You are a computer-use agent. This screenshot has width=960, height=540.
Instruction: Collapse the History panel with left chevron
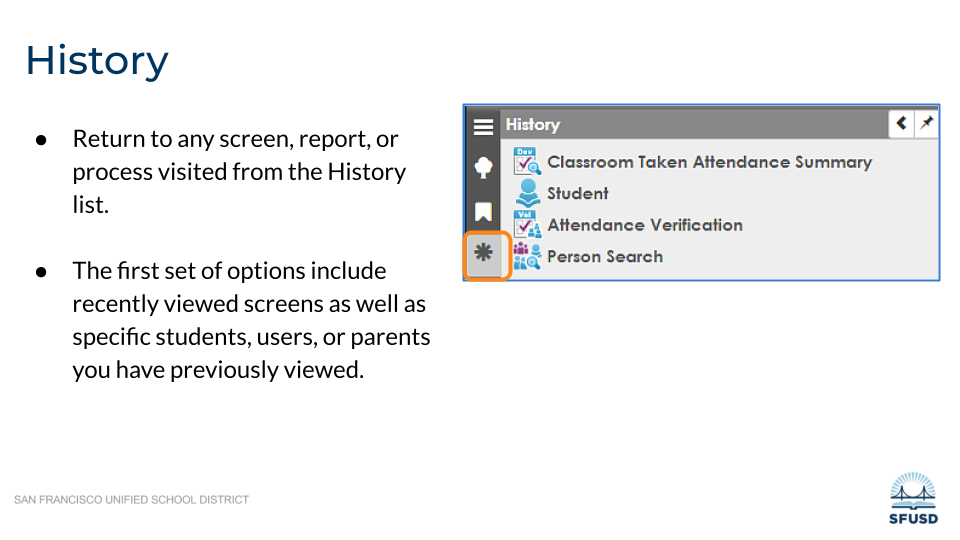tap(902, 123)
